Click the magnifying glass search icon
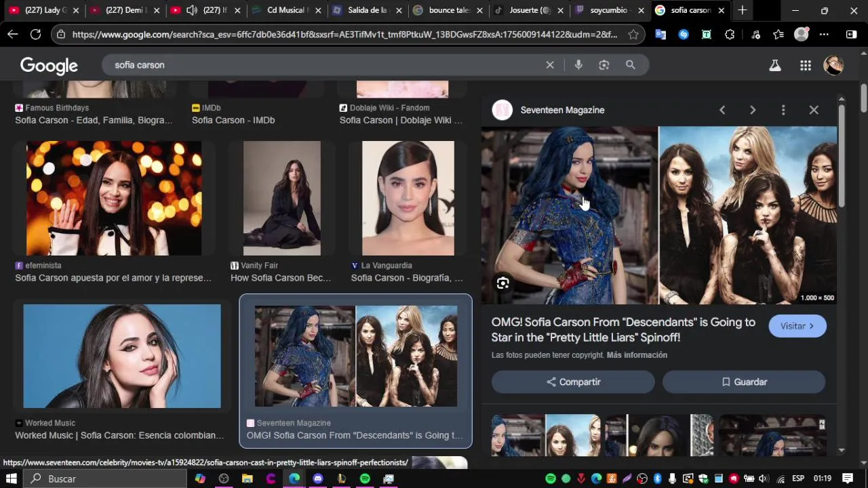Viewport: 868px width, 488px height. tap(631, 65)
